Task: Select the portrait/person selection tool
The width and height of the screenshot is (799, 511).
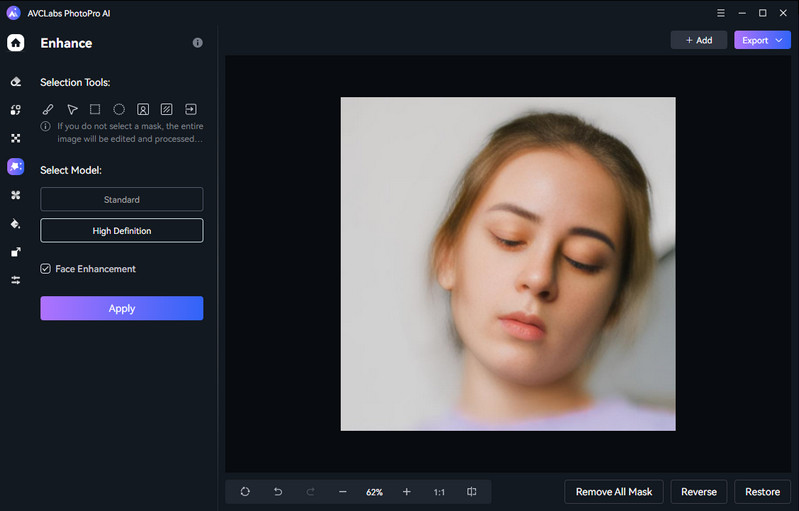Action: [x=143, y=109]
